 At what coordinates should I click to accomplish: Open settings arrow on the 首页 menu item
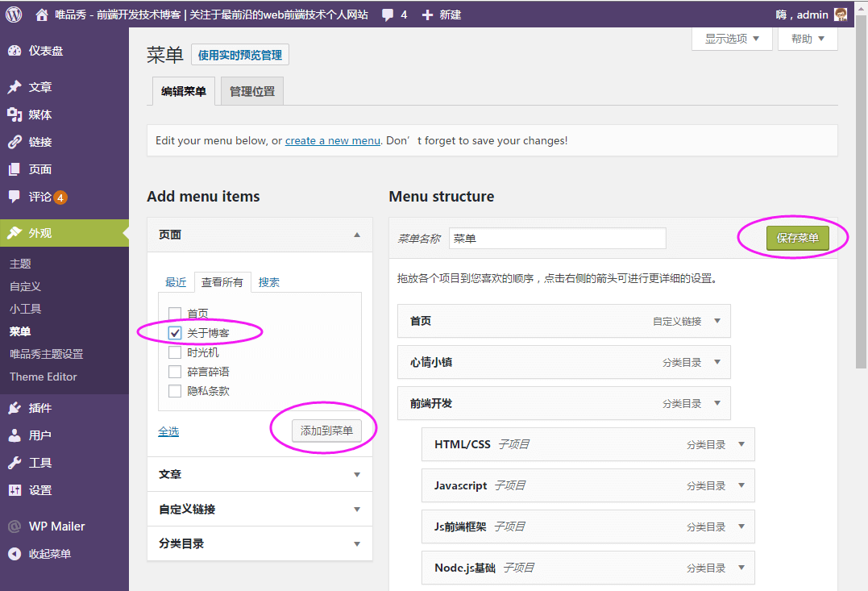pos(716,321)
